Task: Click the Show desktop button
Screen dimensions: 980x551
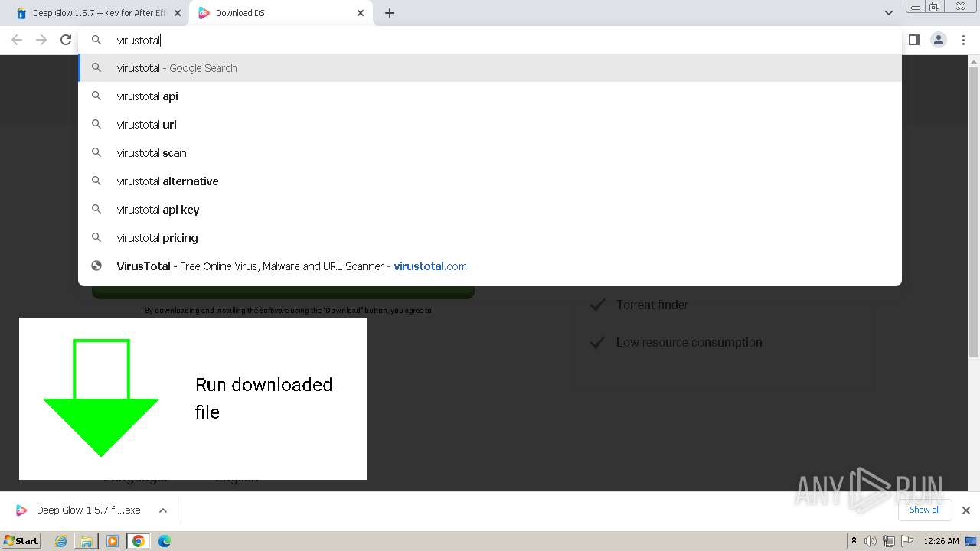Action: tap(972, 541)
